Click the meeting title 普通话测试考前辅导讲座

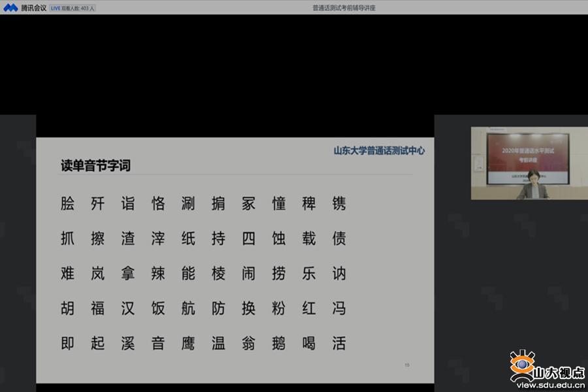click(344, 8)
